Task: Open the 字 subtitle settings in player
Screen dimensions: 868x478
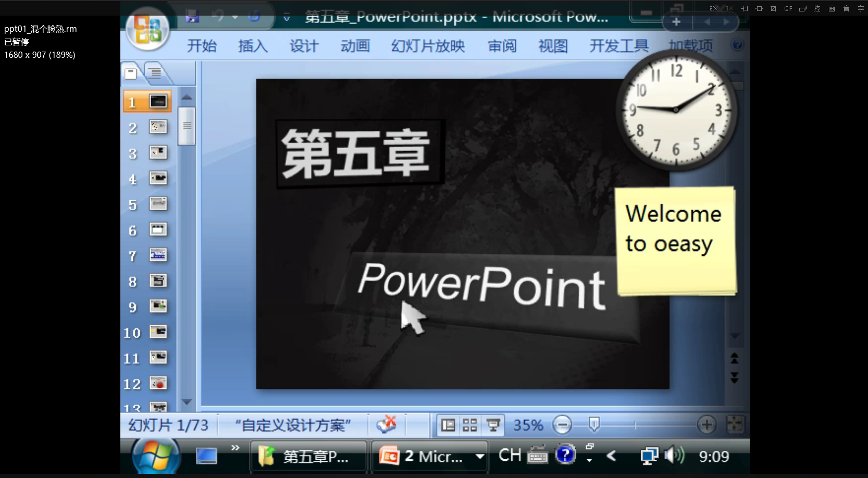Action: pos(861,8)
